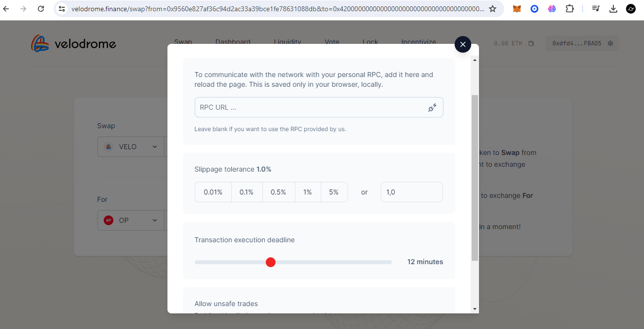Focus the RPC URL input field
Screen dimensions: 644x329
point(319,107)
